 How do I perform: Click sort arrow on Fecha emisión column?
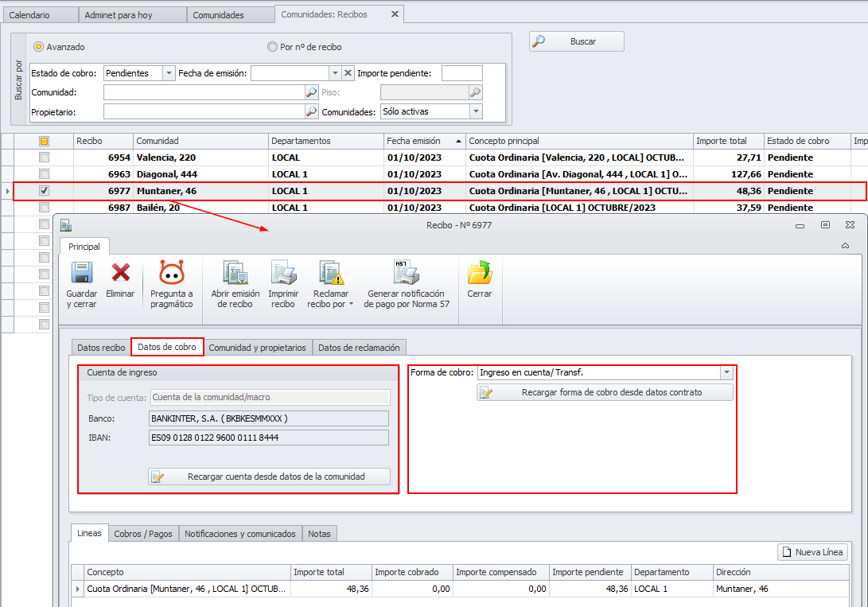458,141
